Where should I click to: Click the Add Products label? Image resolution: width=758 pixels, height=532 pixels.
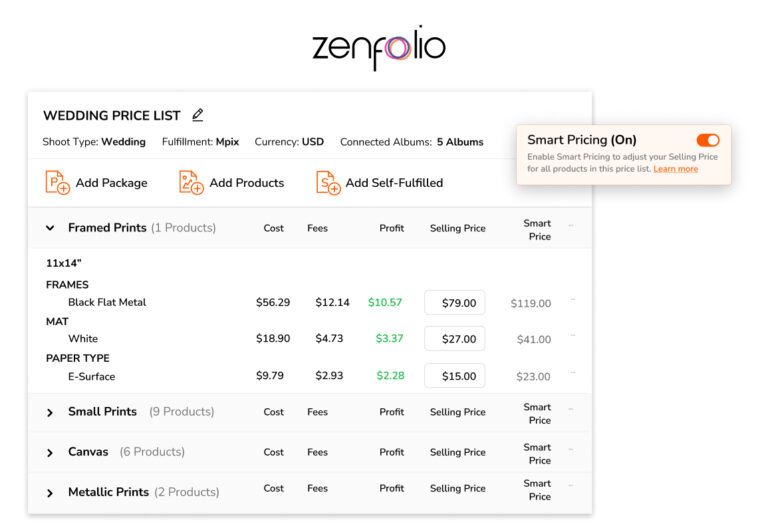click(246, 183)
